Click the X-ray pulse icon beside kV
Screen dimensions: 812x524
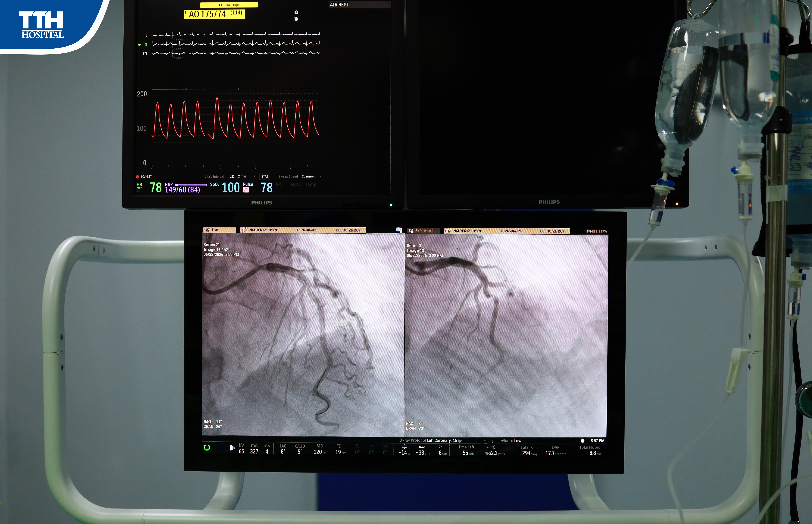tap(232, 448)
